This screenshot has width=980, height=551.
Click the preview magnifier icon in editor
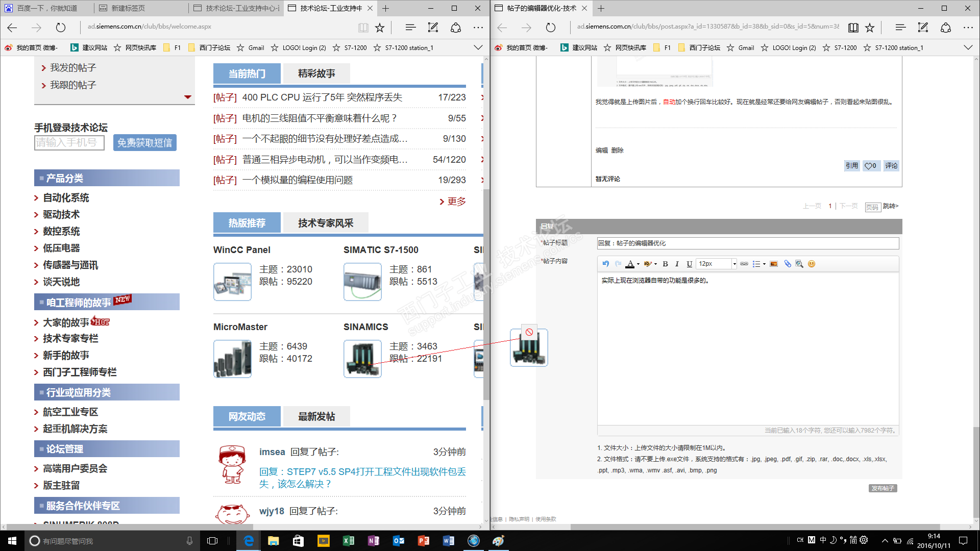point(799,264)
